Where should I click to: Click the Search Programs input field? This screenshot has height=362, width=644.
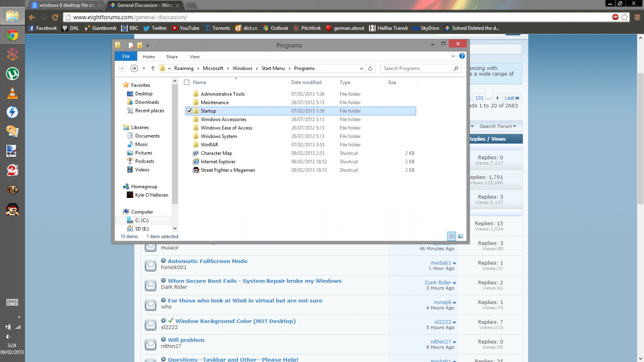[420, 69]
